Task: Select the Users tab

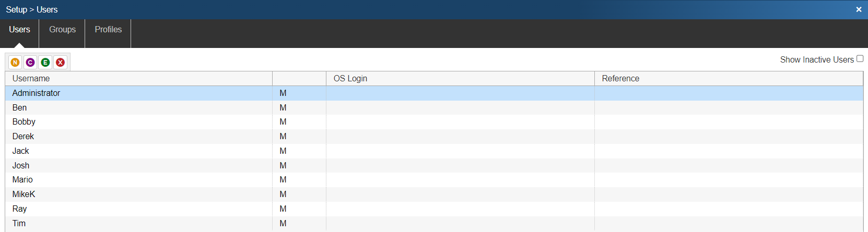Action: (x=19, y=30)
